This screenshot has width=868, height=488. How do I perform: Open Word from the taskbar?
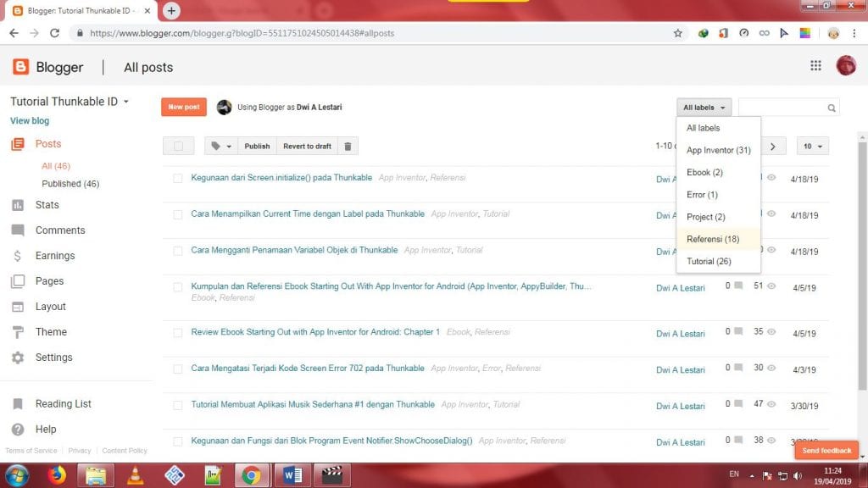point(292,475)
